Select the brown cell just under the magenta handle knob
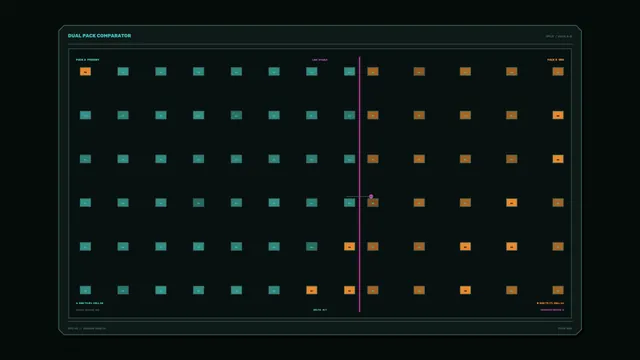The height and width of the screenshot is (360, 640). 373,202
